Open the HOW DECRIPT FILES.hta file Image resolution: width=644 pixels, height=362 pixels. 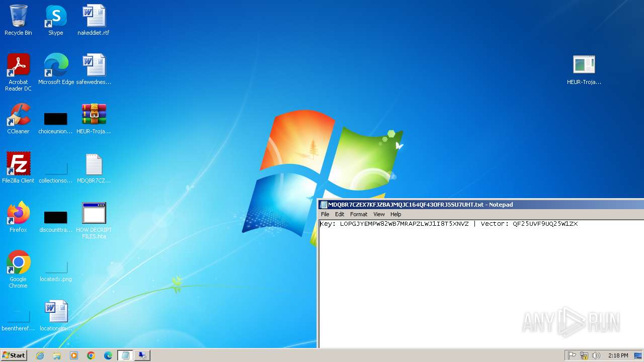tap(94, 220)
